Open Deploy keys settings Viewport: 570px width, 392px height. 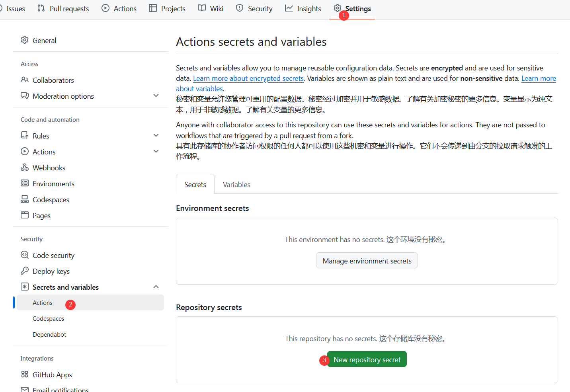(90, 271)
